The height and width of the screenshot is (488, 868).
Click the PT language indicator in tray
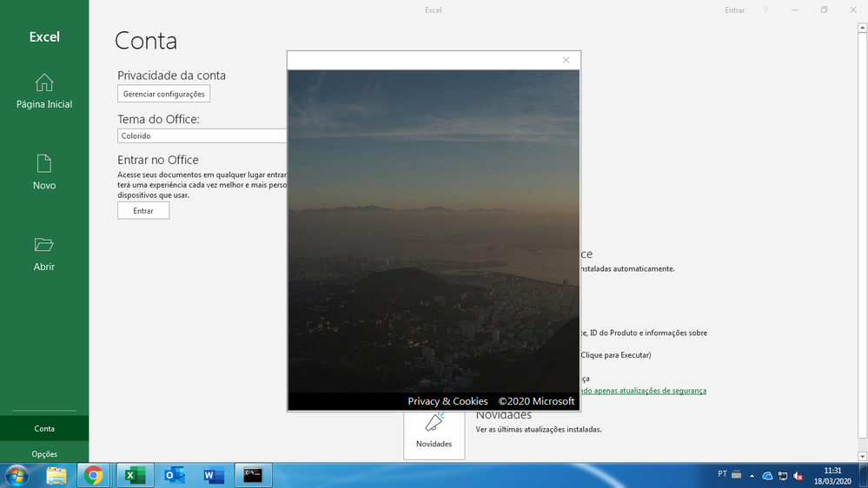coord(722,473)
